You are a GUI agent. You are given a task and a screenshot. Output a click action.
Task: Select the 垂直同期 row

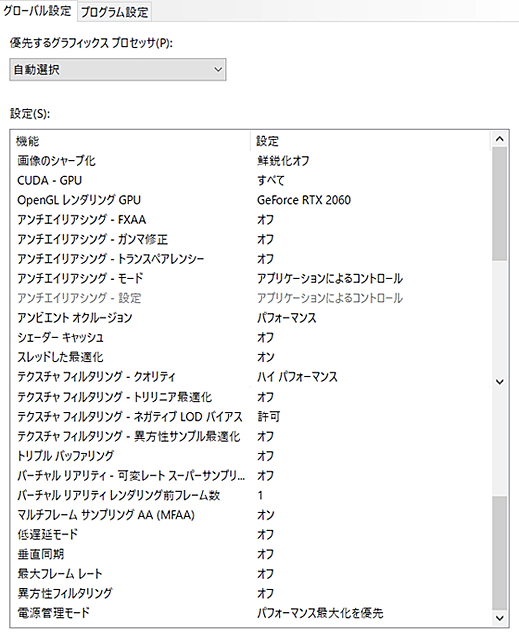point(251,554)
